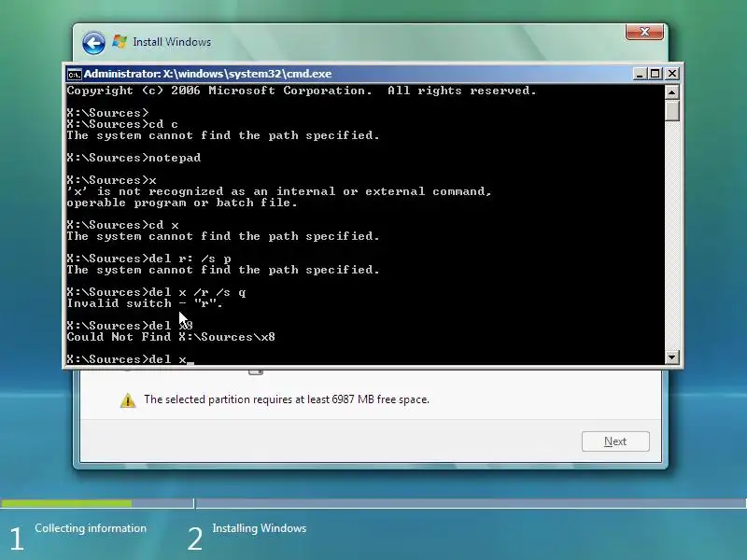Image resolution: width=747 pixels, height=560 pixels.
Task: Click the 'Collecting information' step label
Action: coord(91,528)
